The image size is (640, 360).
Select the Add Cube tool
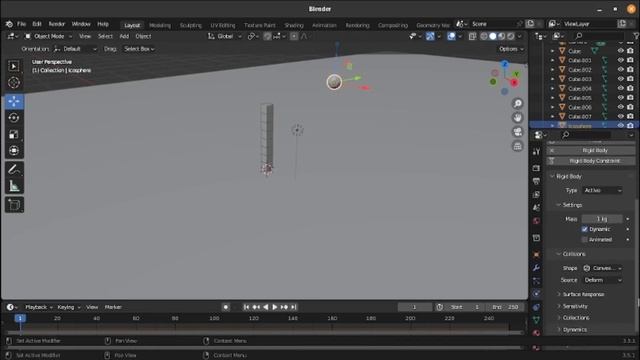pos(14,205)
